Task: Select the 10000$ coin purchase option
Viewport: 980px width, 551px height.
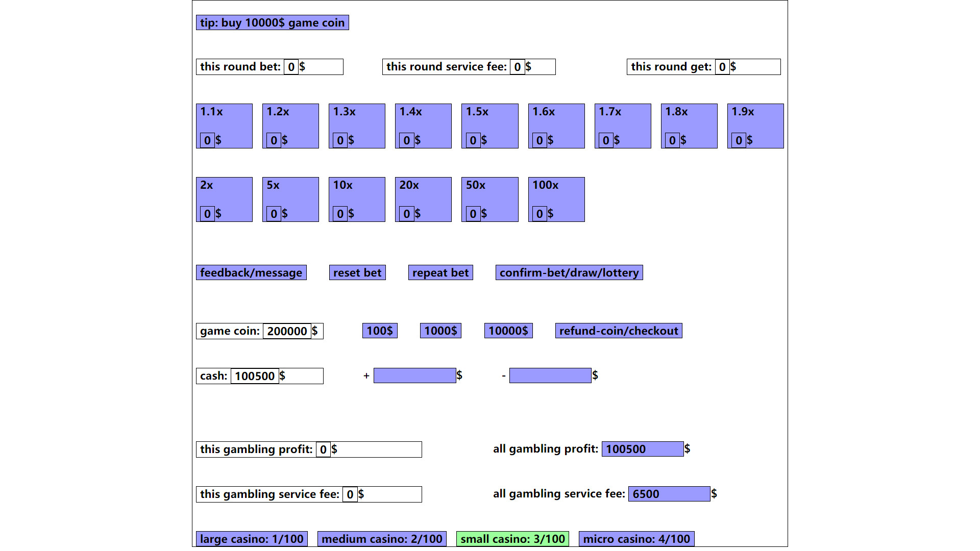Action: [x=508, y=331]
